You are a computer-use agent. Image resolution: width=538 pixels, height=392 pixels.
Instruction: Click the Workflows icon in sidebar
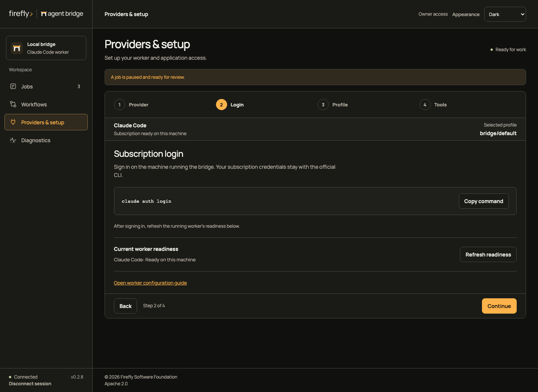point(13,104)
